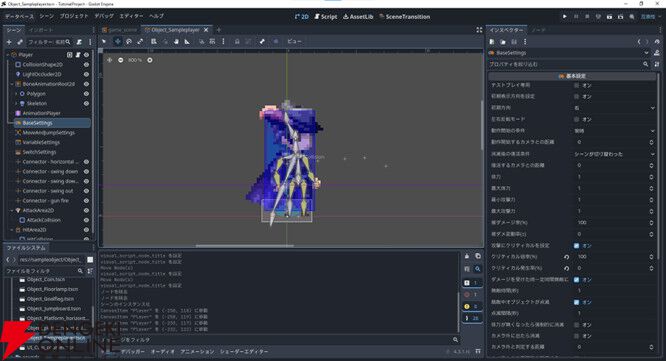The width and height of the screenshot is (666, 361).
Task: Switch to the Object_Sampleplayer scene tab
Action: click(175, 30)
